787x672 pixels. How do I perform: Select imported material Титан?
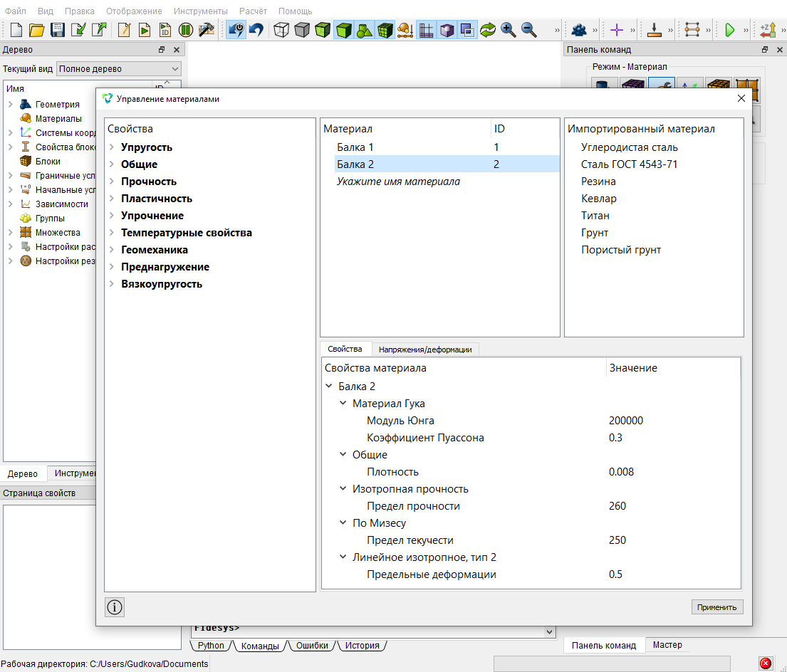pos(595,216)
